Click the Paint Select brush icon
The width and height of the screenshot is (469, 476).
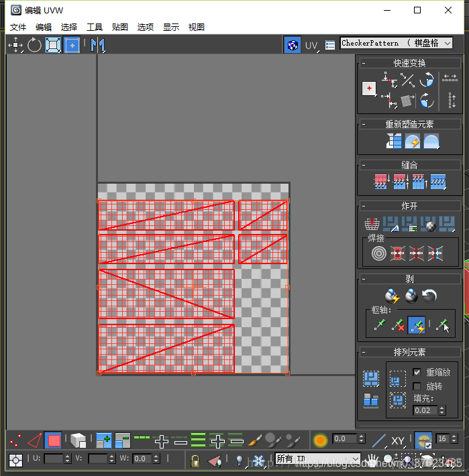254,440
